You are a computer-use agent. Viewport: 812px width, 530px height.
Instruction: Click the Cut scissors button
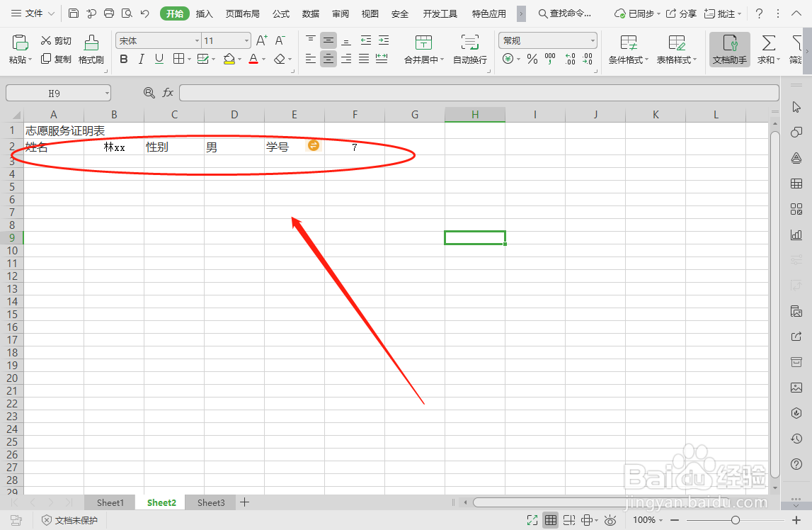pyautogui.click(x=56, y=41)
